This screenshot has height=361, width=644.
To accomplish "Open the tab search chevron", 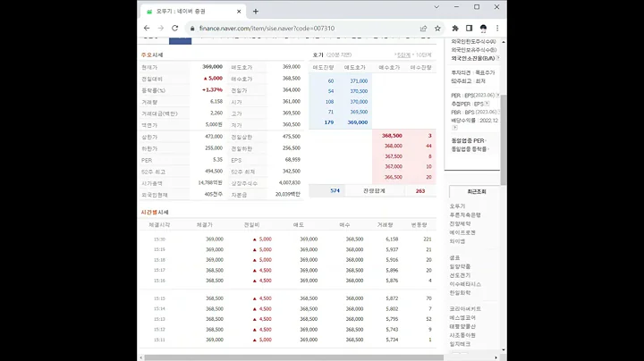I will 436,7.
